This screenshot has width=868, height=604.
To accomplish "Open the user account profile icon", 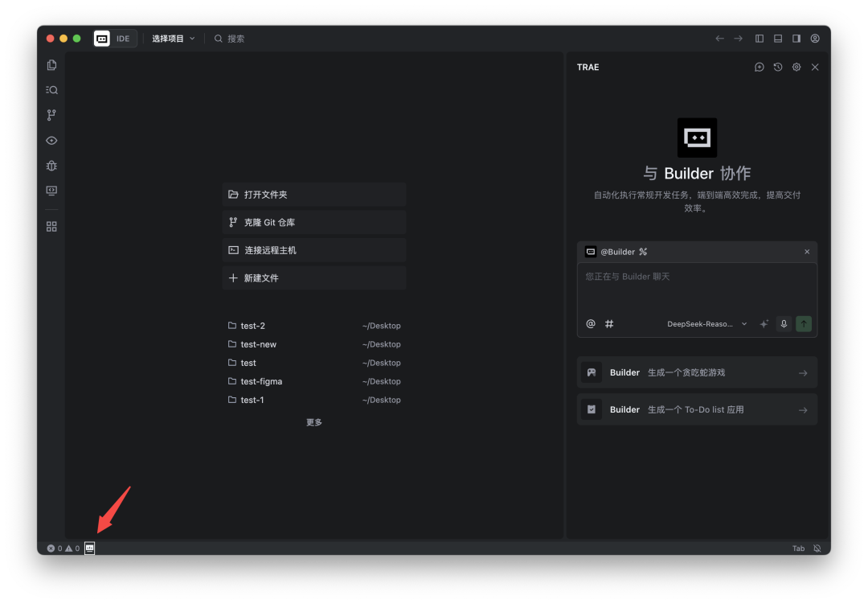I will click(815, 39).
